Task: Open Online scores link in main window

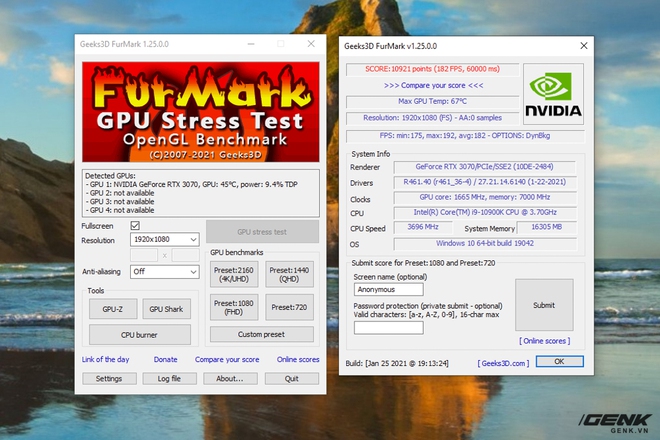Action: pyautogui.click(x=298, y=359)
